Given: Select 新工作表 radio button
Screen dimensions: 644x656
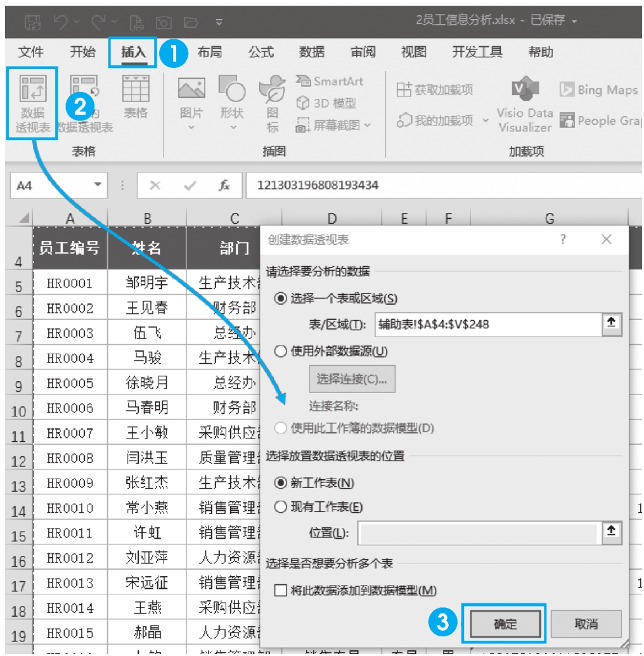Looking at the screenshot, I should (280, 483).
